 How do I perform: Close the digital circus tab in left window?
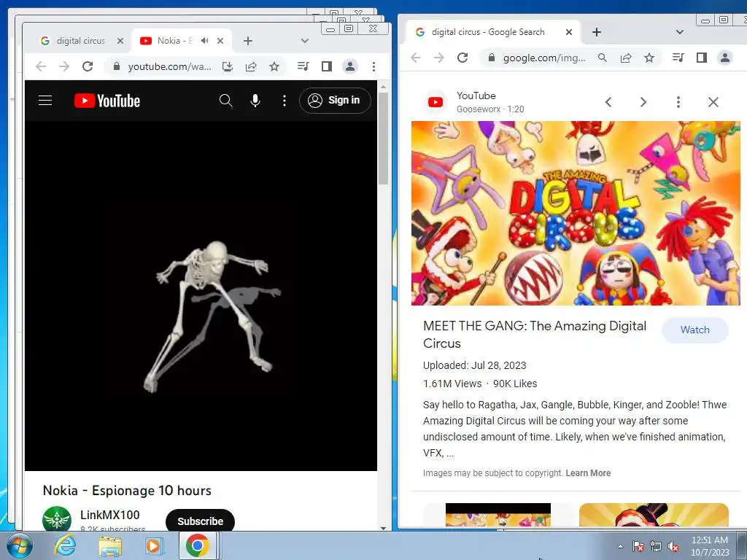coord(120,41)
